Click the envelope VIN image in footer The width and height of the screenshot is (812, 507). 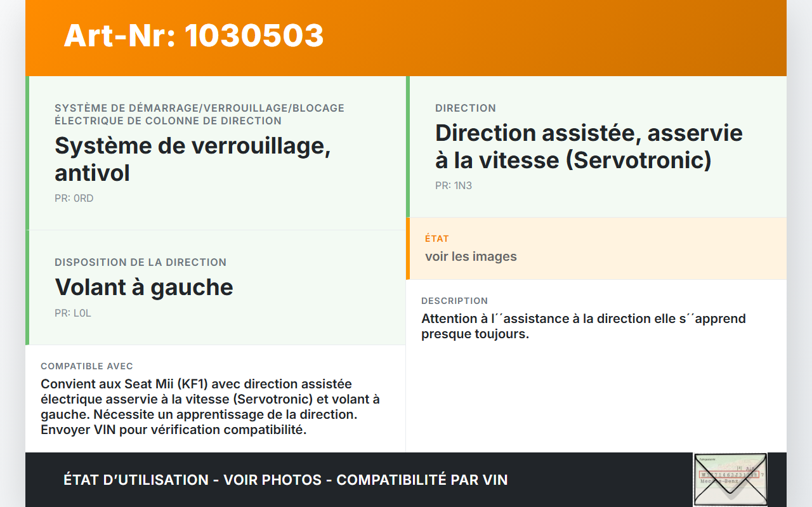(x=730, y=479)
